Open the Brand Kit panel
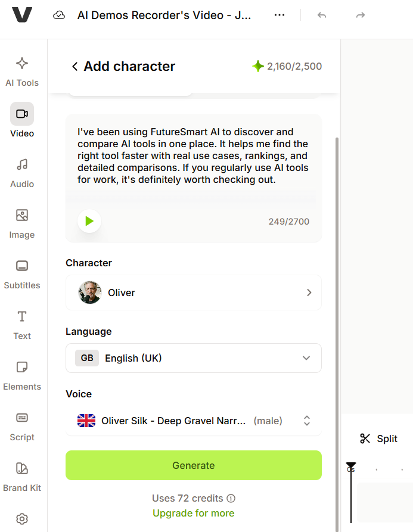 pos(22,477)
